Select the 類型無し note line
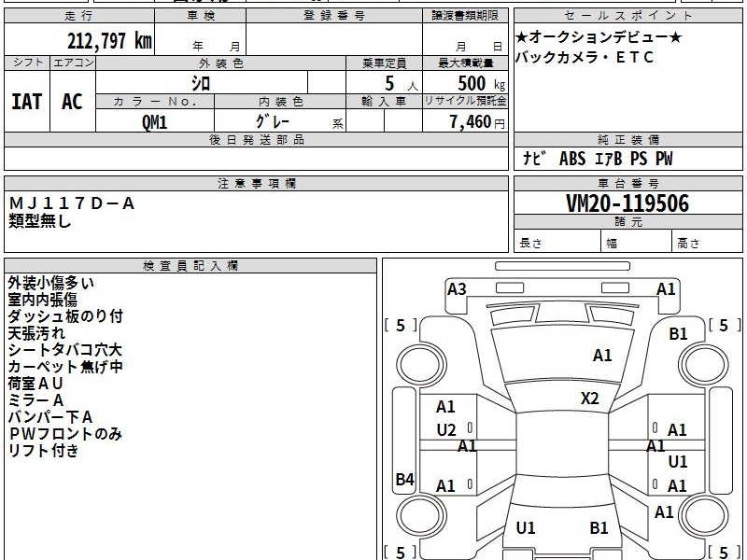The width and height of the screenshot is (747, 560). (x=40, y=220)
